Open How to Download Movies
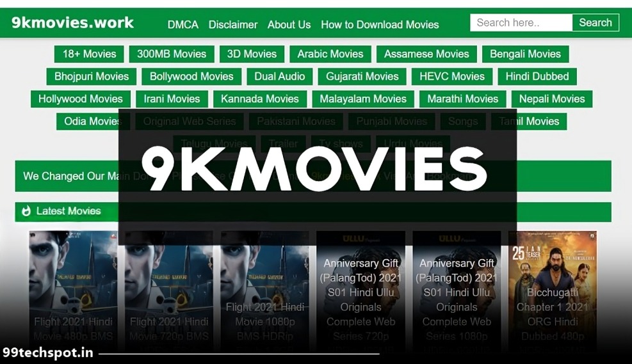 click(380, 24)
